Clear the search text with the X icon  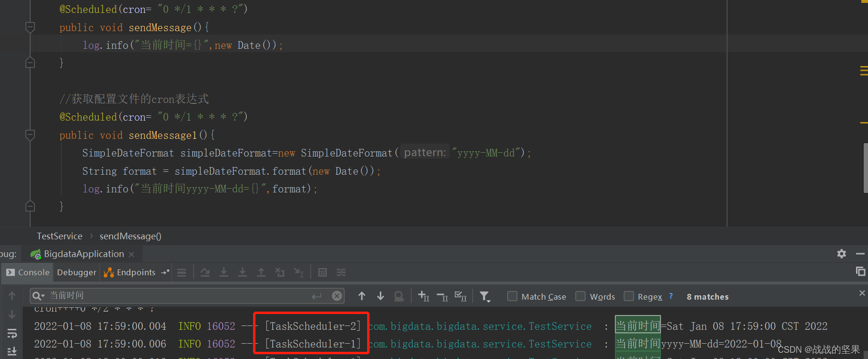pyautogui.click(x=337, y=296)
